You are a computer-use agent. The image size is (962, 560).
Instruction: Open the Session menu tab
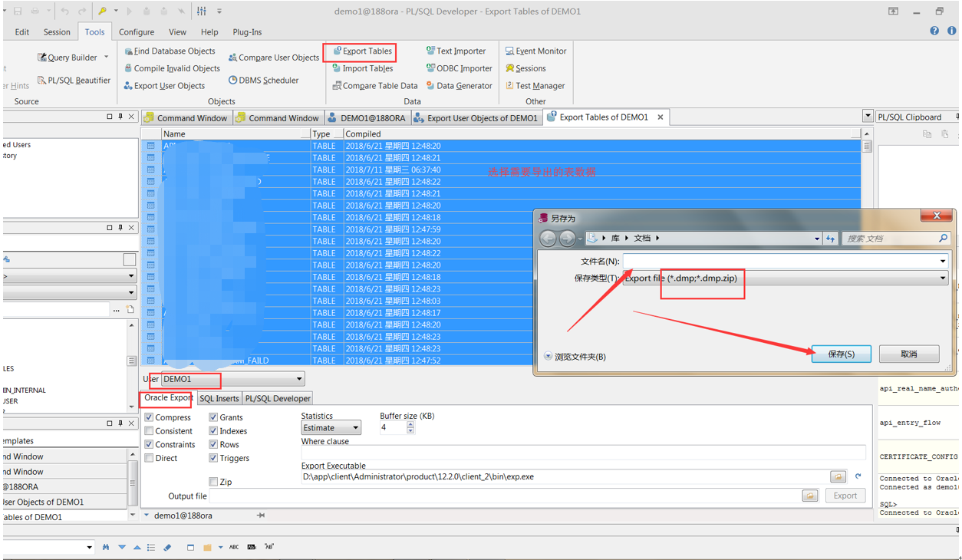pos(57,32)
